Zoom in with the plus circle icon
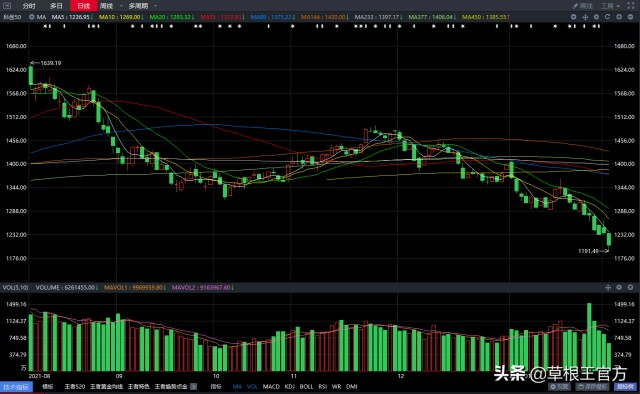Image resolution: width=640 pixels, height=394 pixels. coord(619,17)
